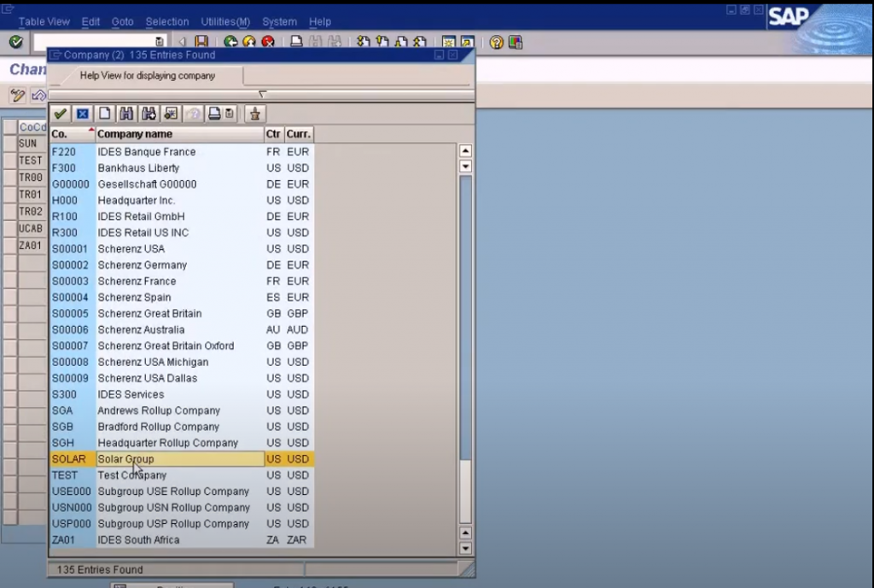Click the scroll-up arrow near bottom of list
The image size is (874, 588).
[465, 533]
